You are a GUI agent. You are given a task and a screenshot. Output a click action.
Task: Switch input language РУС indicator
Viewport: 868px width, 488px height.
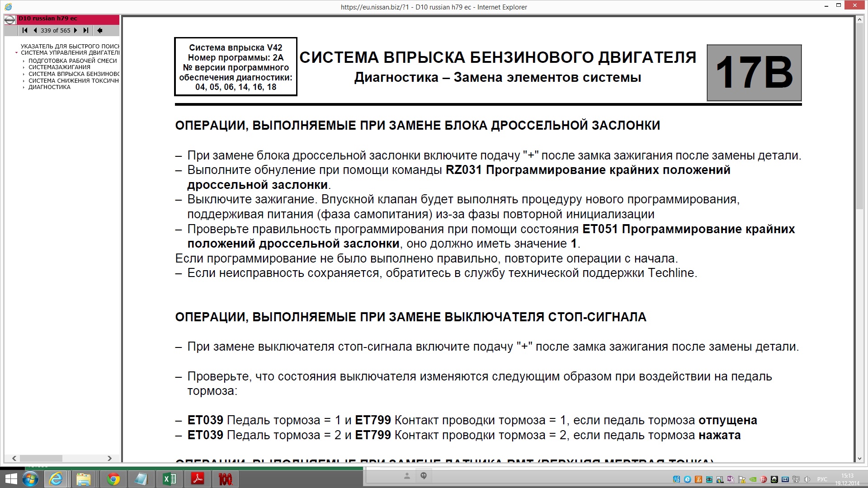point(822,479)
